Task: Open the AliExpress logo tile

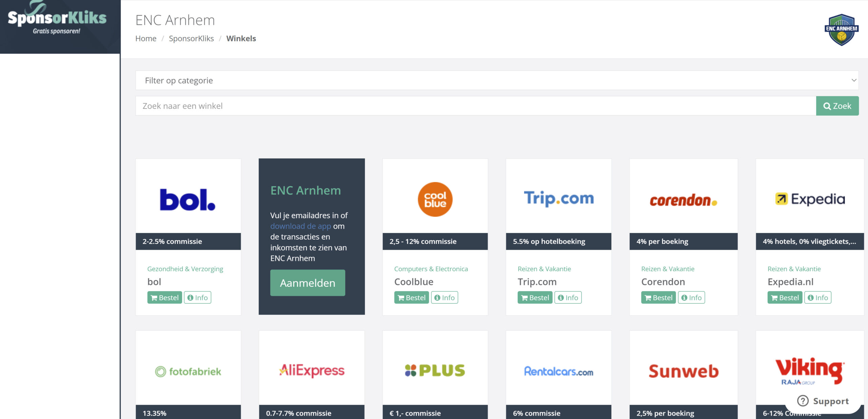Action: [x=312, y=371]
